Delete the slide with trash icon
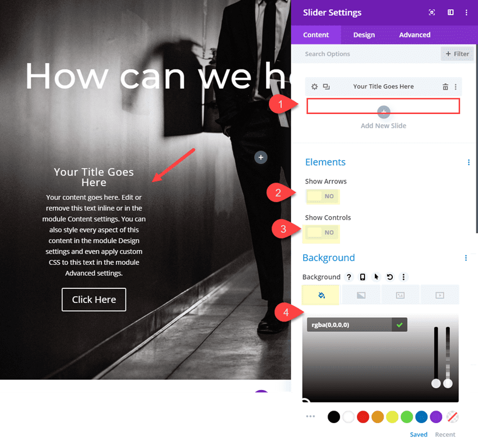This screenshot has width=478, height=448. [x=445, y=87]
